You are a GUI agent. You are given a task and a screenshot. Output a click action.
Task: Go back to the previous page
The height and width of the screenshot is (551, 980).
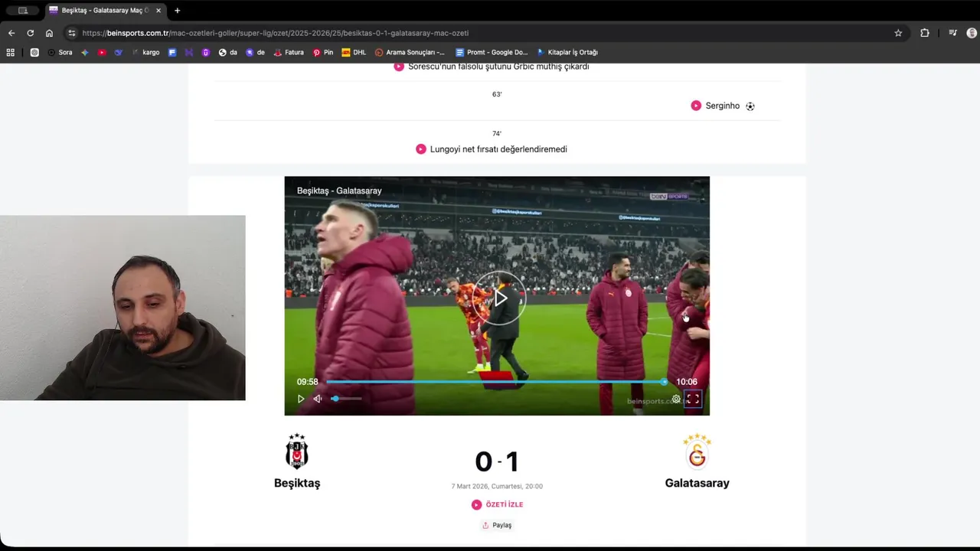pyautogui.click(x=11, y=33)
